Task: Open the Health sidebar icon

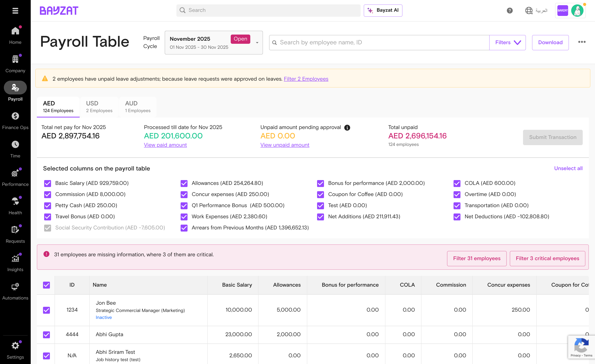Action: click(x=15, y=201)
